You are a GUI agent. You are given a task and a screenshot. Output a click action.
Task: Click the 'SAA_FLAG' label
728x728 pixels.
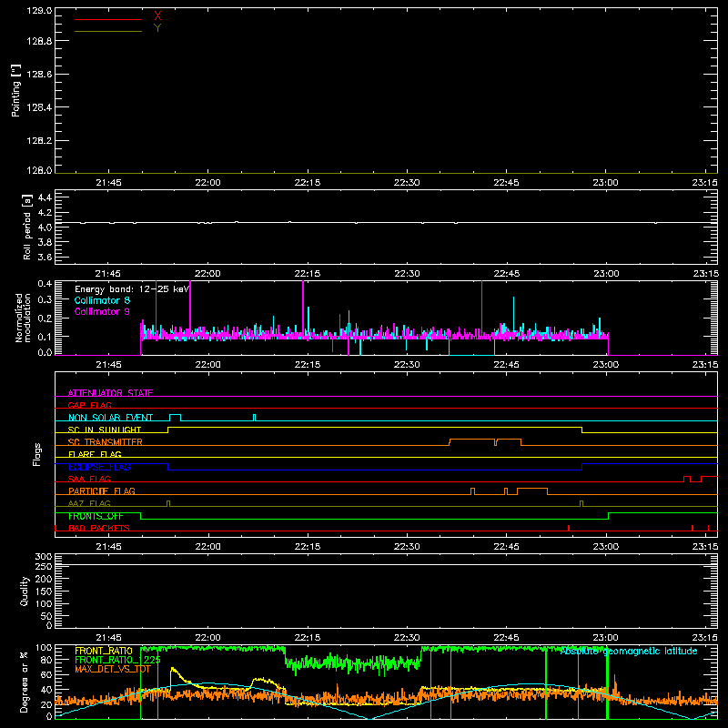89,479
